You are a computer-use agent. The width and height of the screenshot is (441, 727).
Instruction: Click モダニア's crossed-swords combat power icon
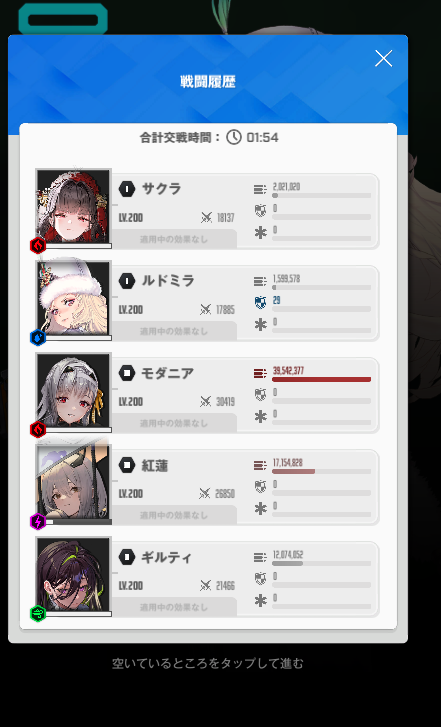pyautogui.click(x=206, y=402)
